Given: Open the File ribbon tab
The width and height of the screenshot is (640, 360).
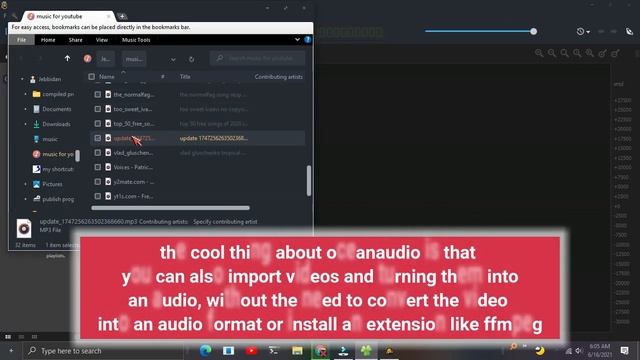Looking at the screenshot, I should pyautogui.click(x=22, y=40).
